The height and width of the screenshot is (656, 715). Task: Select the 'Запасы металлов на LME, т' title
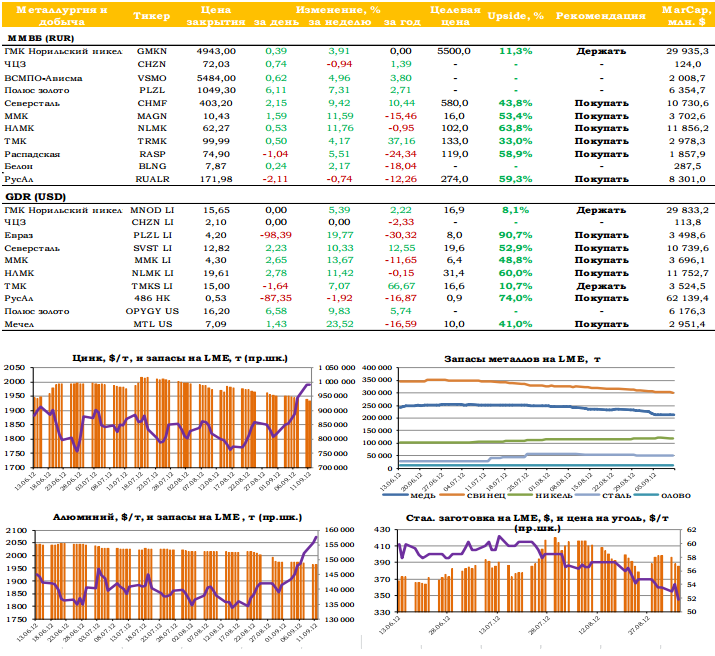coord(523,359)
